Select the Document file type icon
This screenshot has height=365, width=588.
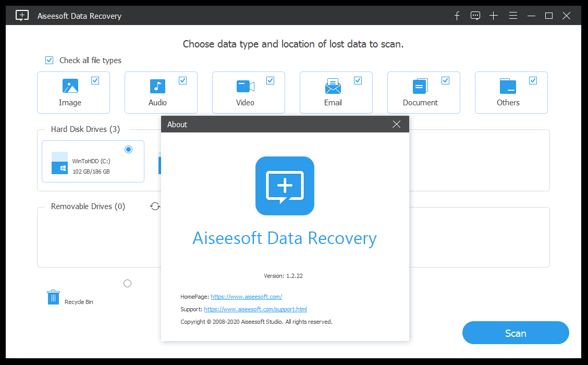point(420,86)
